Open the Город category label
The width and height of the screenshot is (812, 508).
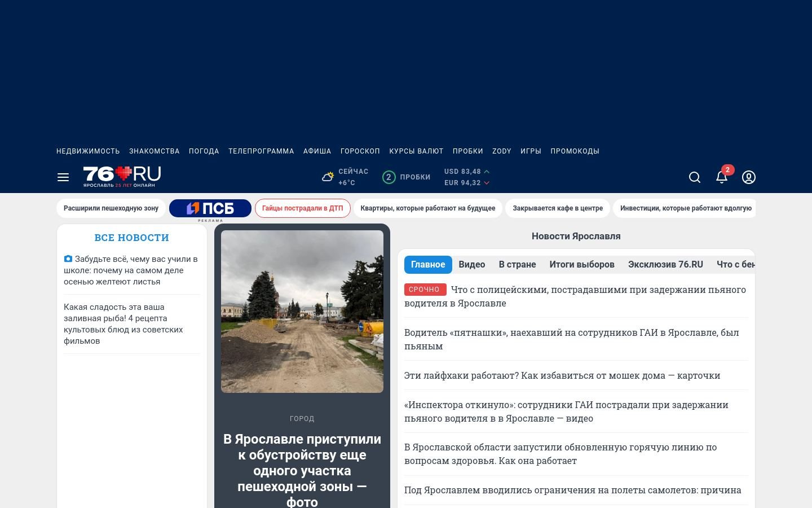tap(302, 419)
